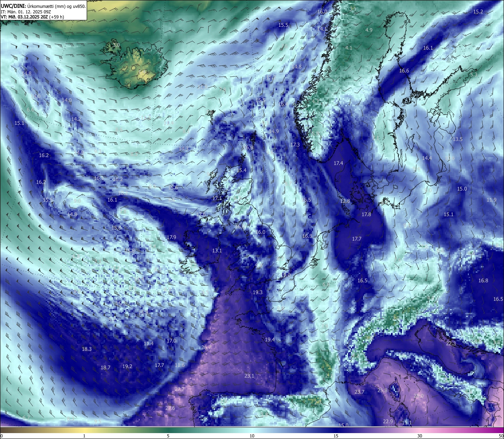The image size is (504, 439).
Task: Click the map value 17.4 south of Norway
Action: (x=338, y=163)
